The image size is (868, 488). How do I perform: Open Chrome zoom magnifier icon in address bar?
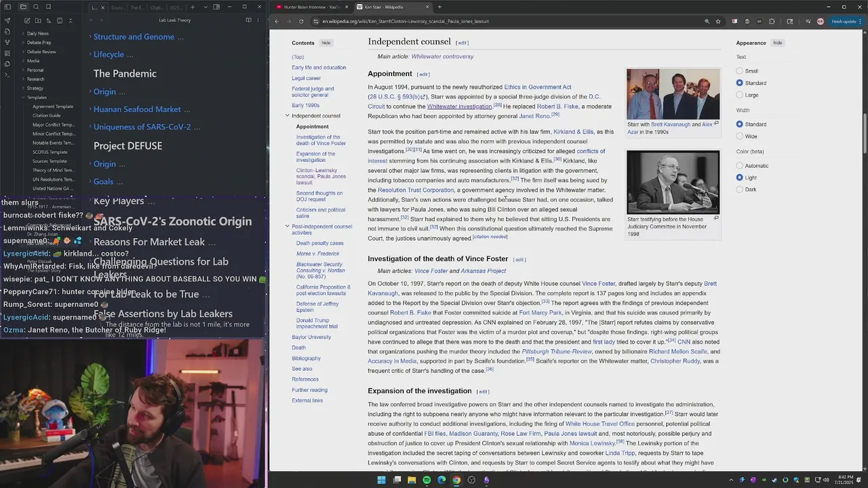coord(707,21)
